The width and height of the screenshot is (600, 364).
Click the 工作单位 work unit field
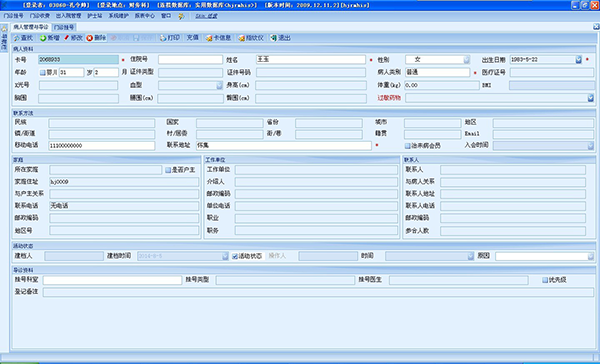click(x=316, y=170)
